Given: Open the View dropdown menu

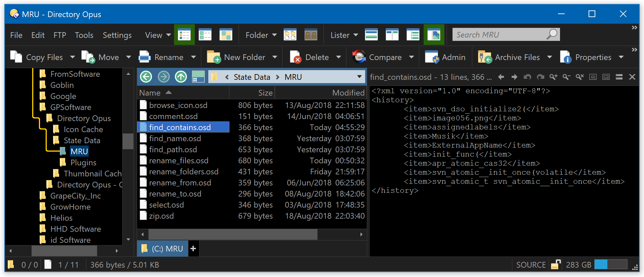Looking at the screenshot, I should tap(158, 35).
